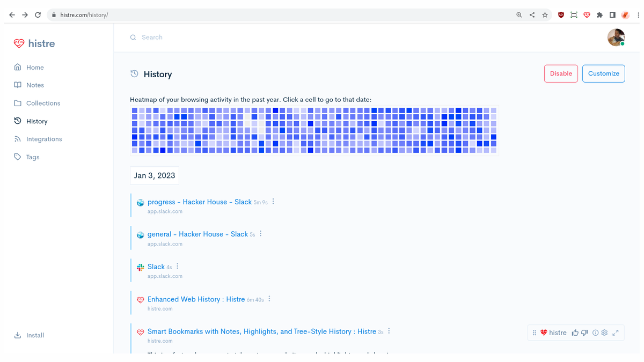Click the Disable button

click(x=561, y=73)
